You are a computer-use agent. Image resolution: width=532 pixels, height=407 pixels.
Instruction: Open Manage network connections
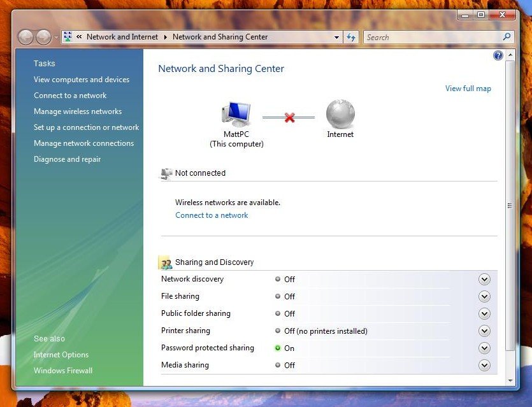coord(84,143)
